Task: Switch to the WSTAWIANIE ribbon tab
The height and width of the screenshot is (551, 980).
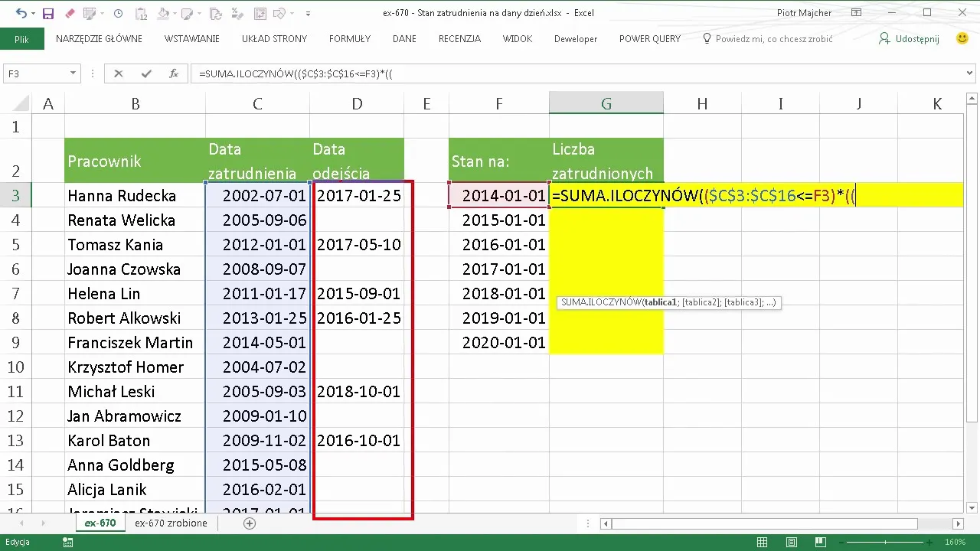Action: click(x=191, y=38)
